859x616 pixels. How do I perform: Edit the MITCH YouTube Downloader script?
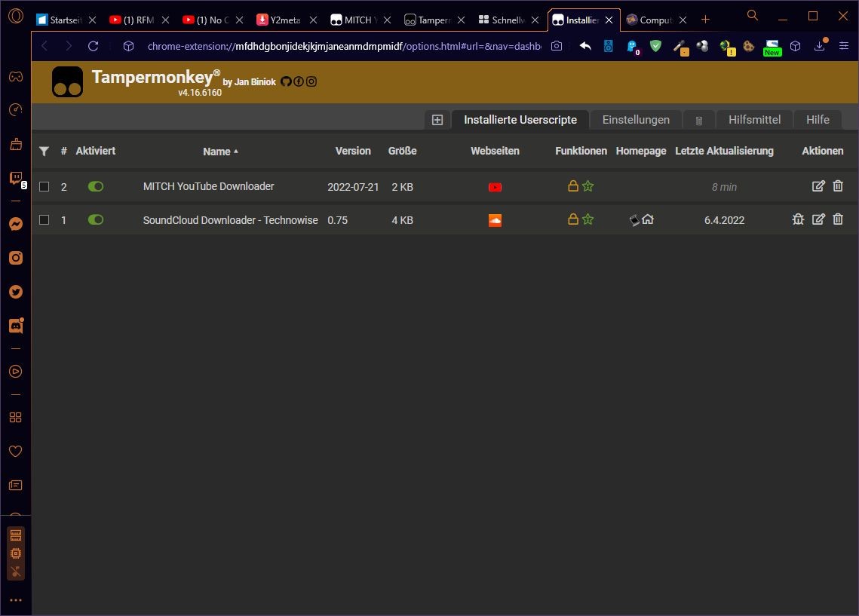[x=818, y=186]
